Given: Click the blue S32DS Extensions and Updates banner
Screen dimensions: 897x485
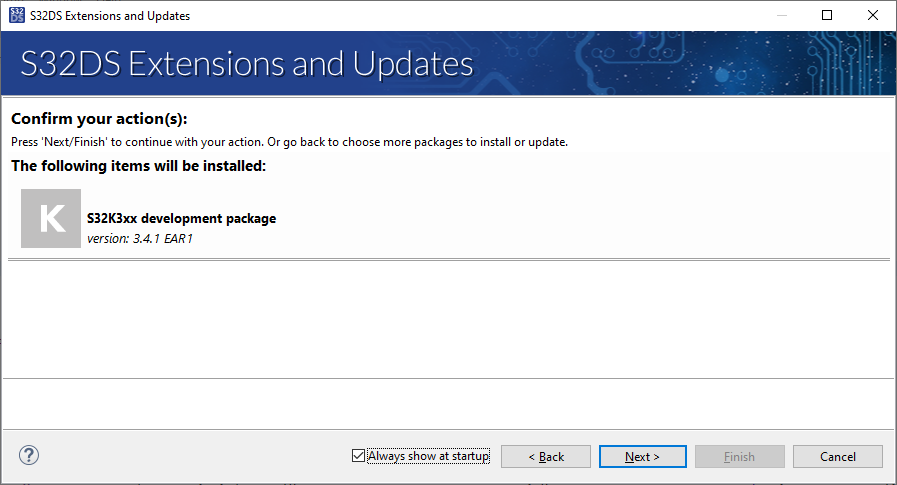Looking at the screenshot, I should 448,64.
